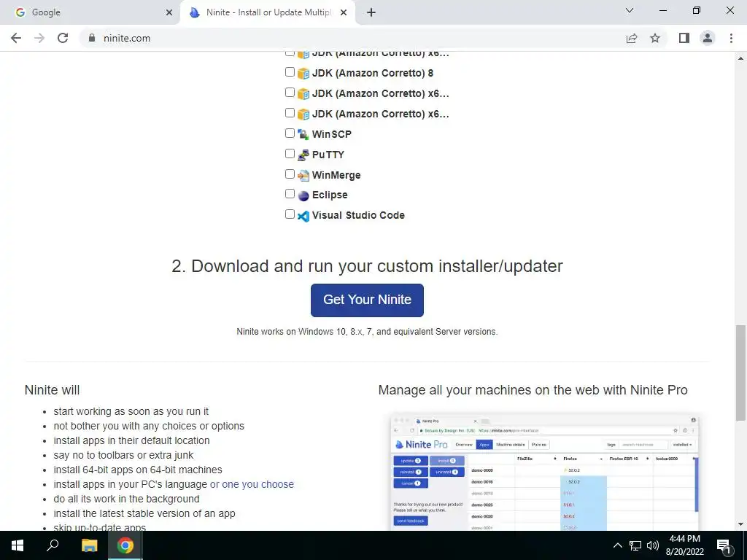Click the WinSCP label text
Viewport: 747px width, 560px height.
(x=332, y=134)
